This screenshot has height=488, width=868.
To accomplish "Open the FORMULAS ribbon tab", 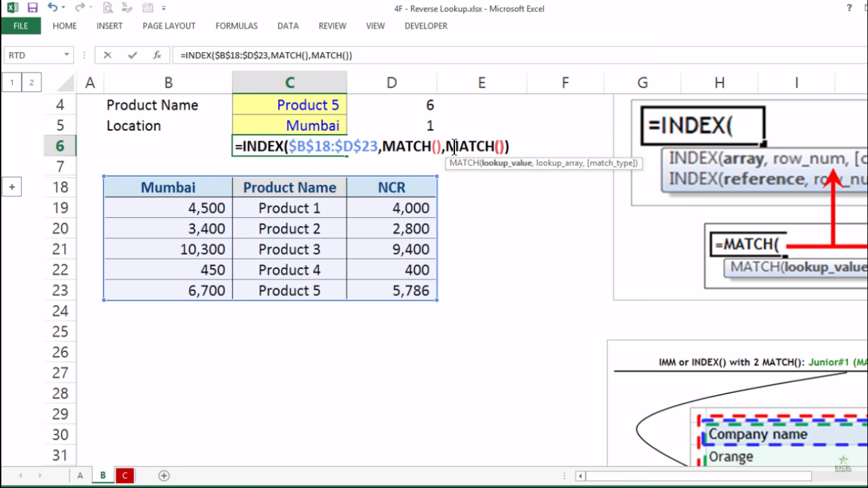I will coord(236,26).
